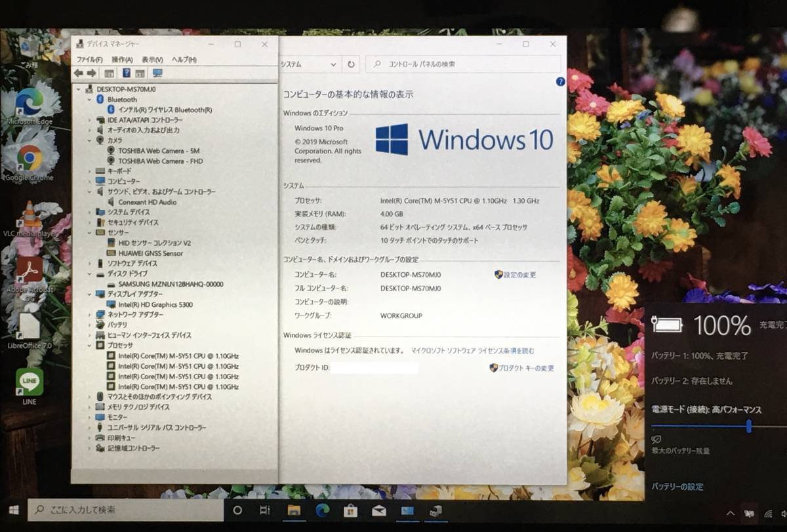
Task: Open 操作(A) menu
Action: coord(122,60)
